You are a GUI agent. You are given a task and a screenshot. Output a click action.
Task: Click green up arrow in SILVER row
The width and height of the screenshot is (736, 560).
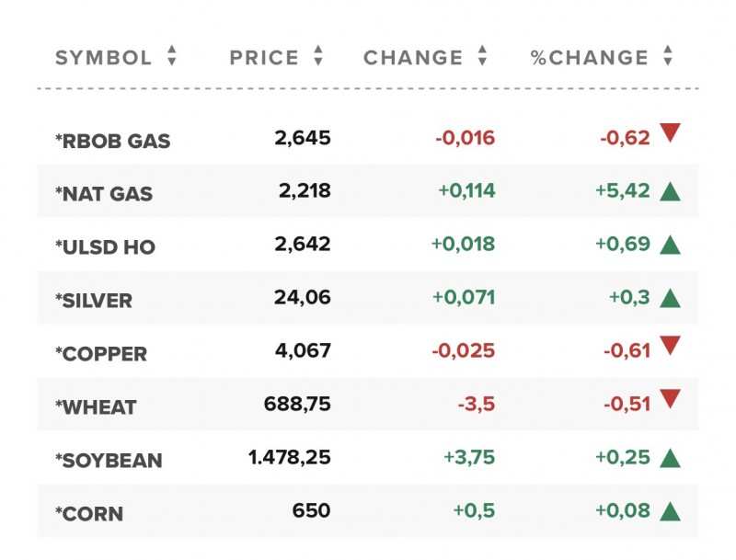(x=670, y=298)
